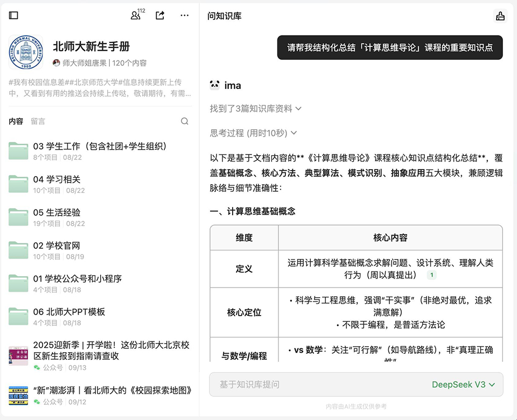
Task: Click the search icon in content list
Action: point(185,121)
